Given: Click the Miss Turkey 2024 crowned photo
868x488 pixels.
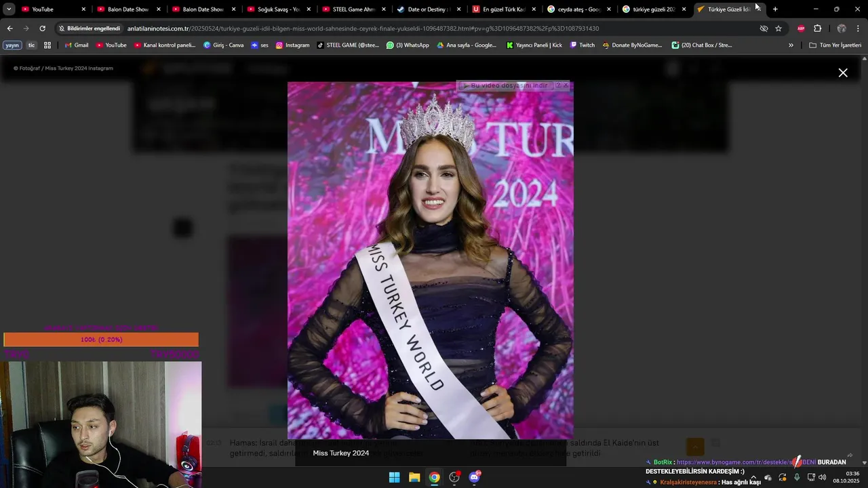Looking at the screenshot, I should [431, 260].
